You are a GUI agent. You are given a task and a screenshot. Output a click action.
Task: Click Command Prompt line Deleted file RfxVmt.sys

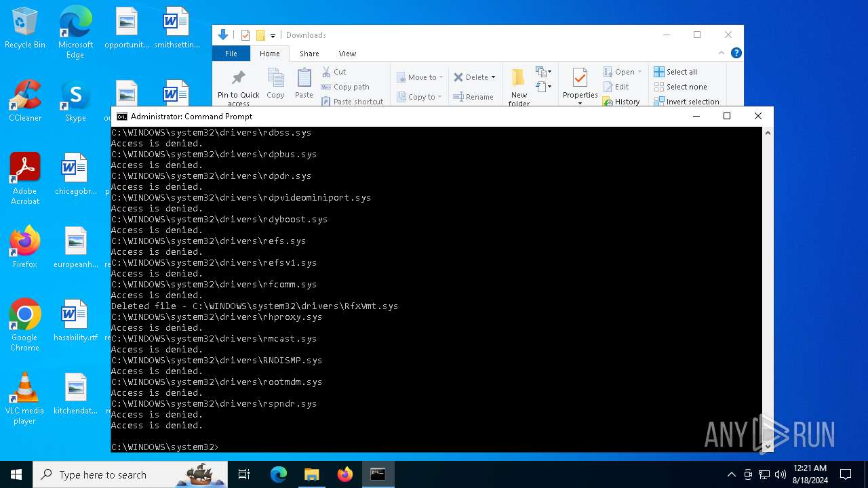[x=254, y=306]
